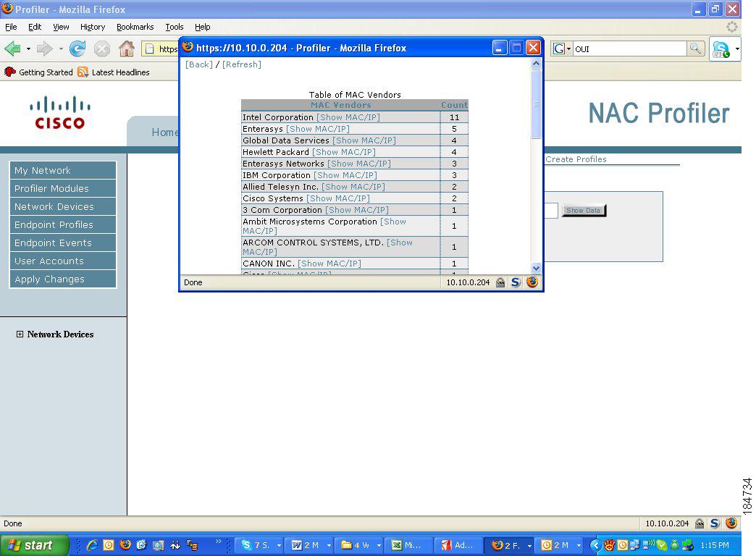756x556 pixels.
Task: Click the popup scrollbar up arrow
Action: click(x=536, y=63)
